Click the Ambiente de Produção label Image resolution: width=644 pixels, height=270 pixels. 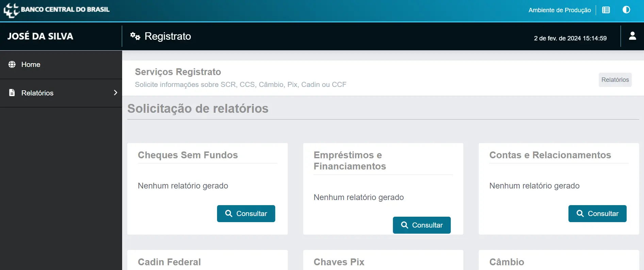coord(560,10)
